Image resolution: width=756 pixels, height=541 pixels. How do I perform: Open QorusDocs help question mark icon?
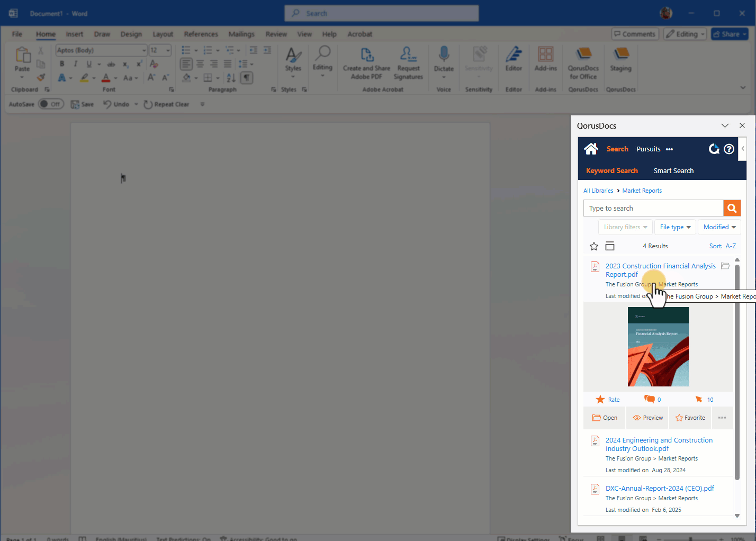point(729,149)
